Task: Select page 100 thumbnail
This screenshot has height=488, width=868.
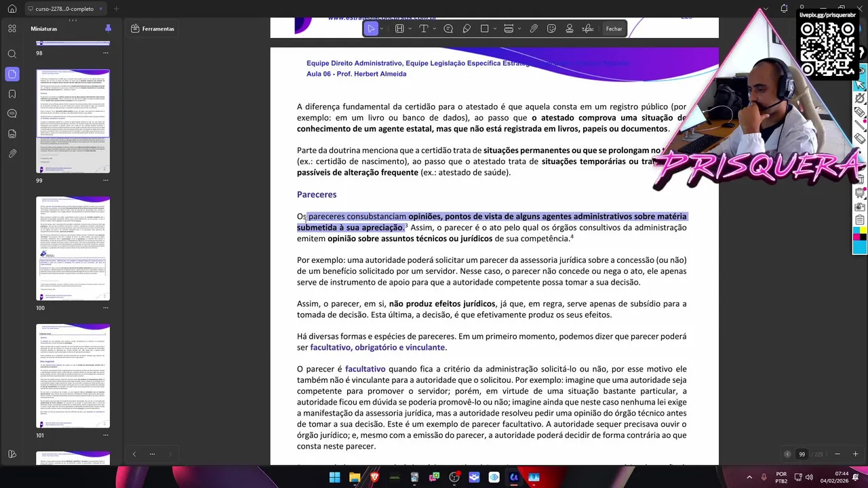Action: [x=73, y=248]
